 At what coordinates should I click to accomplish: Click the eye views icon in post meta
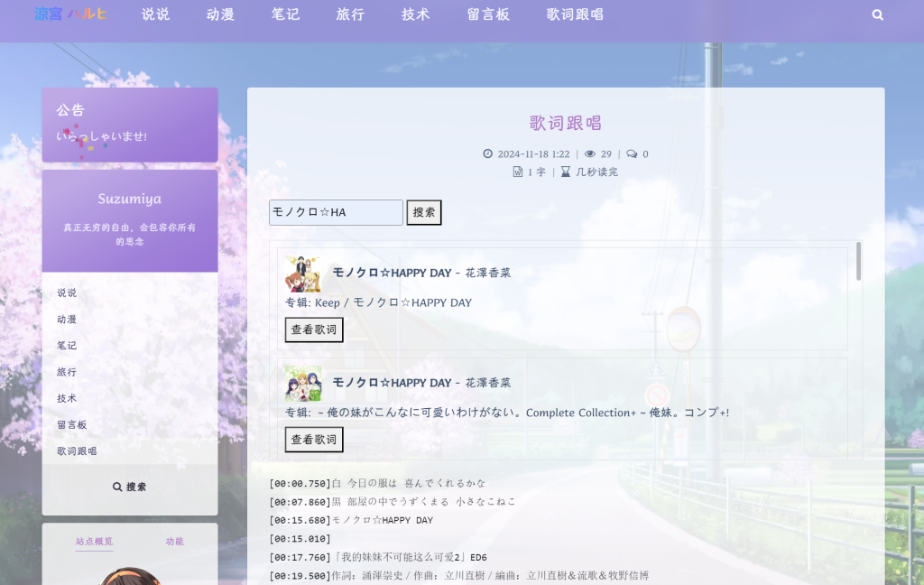590,154
